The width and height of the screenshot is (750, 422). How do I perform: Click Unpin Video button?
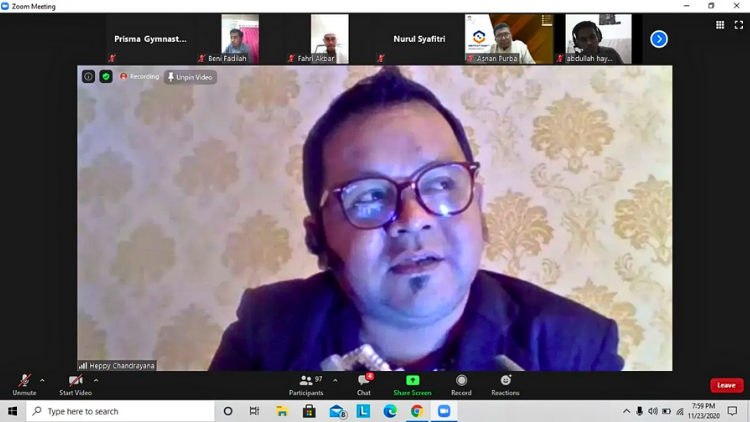tap(190, 77)
